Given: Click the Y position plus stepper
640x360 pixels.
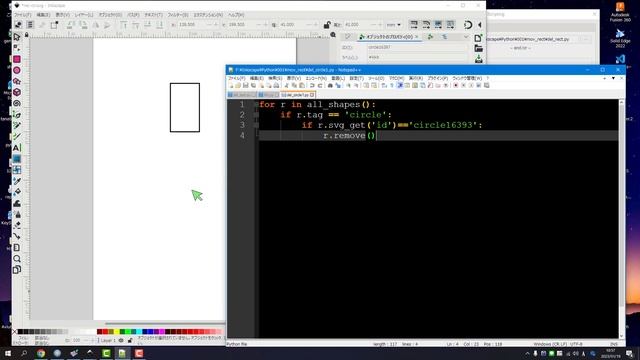Looking at the screenshot, I should pos(265,25).
